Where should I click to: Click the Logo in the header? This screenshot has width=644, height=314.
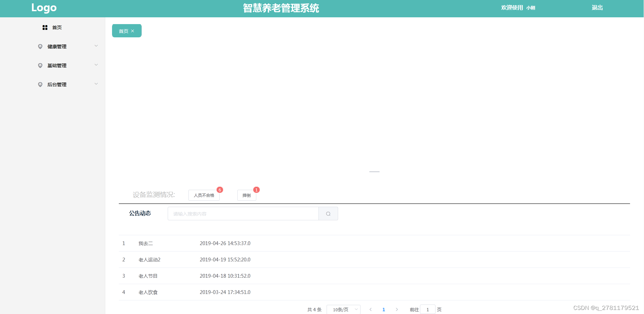[44, 8]
